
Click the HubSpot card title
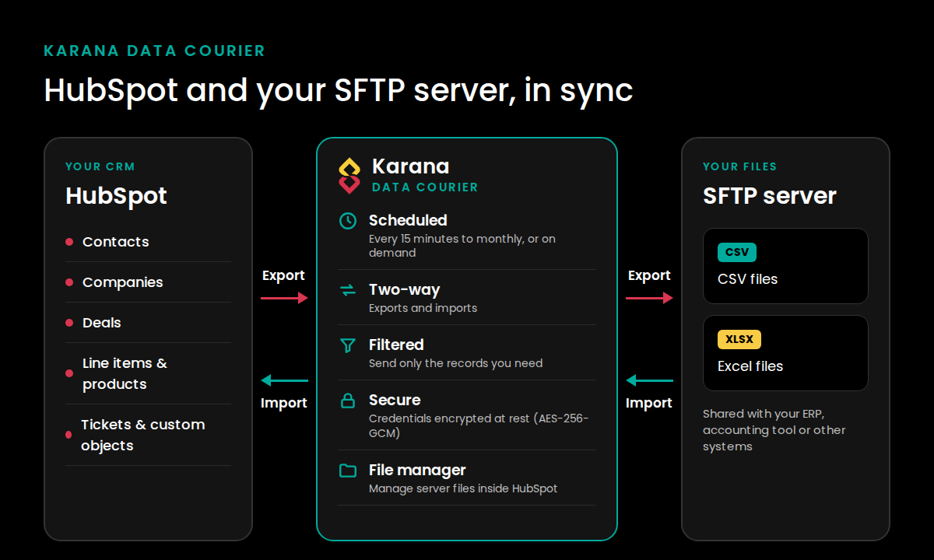[116, 195]
